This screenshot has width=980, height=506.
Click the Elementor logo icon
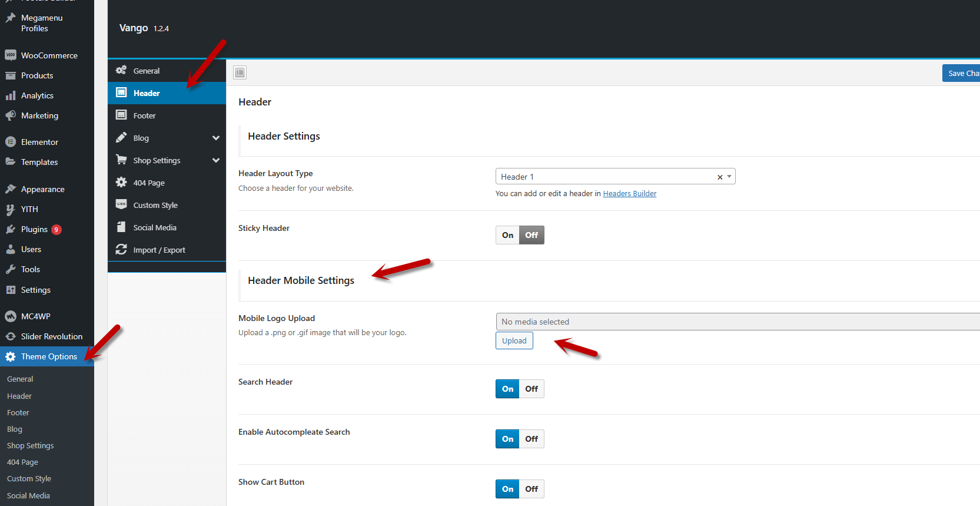pos(11,142)
